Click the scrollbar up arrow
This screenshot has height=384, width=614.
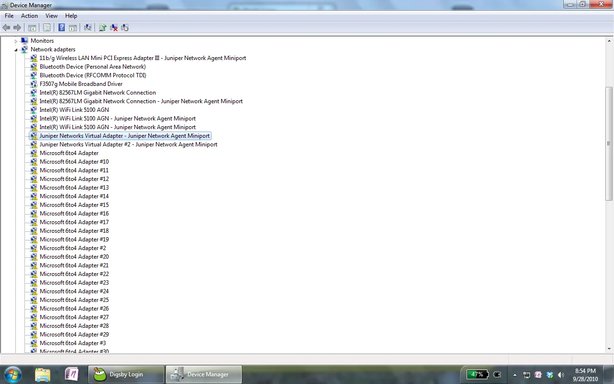(609, 41)
